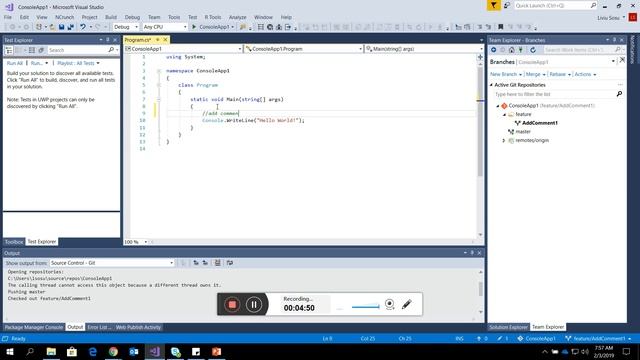Open Outlook from the taskbar
640x360 pixels.
(134, 351)
